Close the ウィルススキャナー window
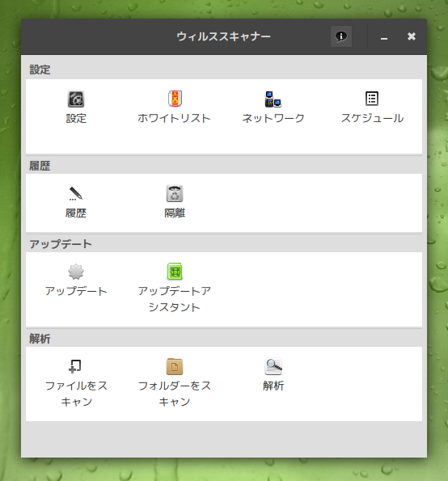448x481 pixels. point(412,36)
